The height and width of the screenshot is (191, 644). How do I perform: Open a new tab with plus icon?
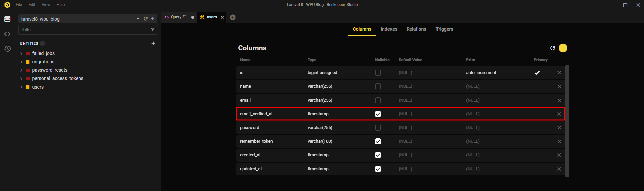(233, 17)
